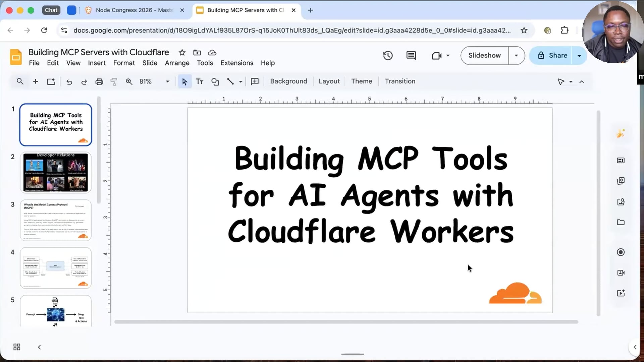This screenshot has width=644, height=362.
Task: Star the presentation title
Action: click(x=182, y=53)
